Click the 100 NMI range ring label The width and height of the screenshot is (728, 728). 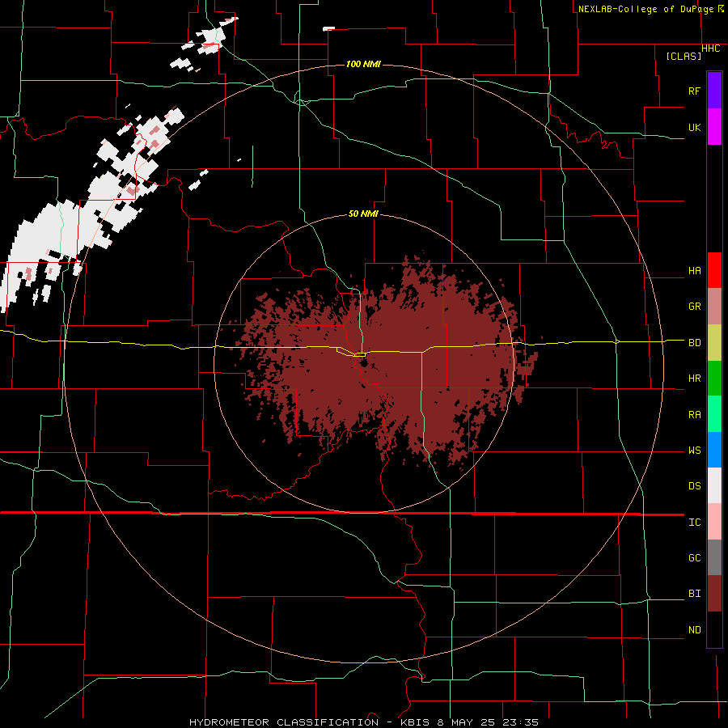(363, 64)
